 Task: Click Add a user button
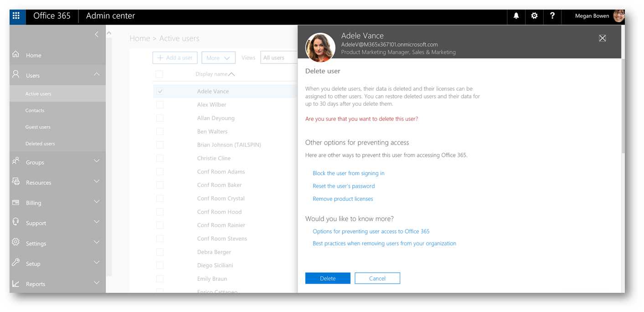[175, 57]
